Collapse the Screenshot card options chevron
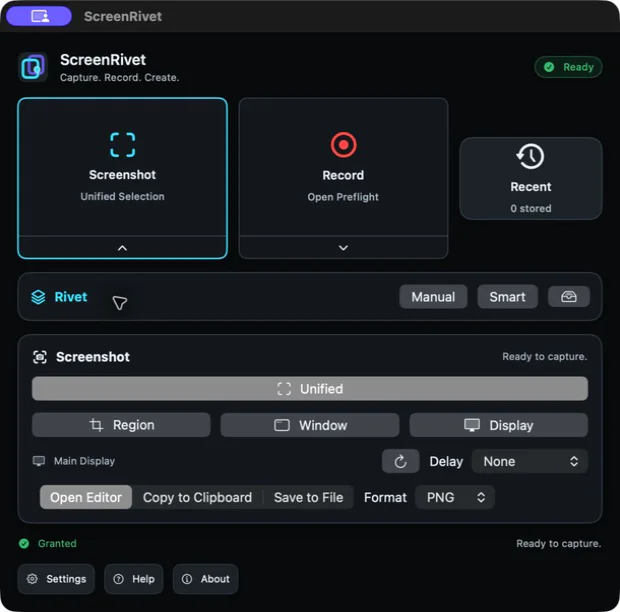The height and width of the screenshot is (612, 620). (123, 248)
